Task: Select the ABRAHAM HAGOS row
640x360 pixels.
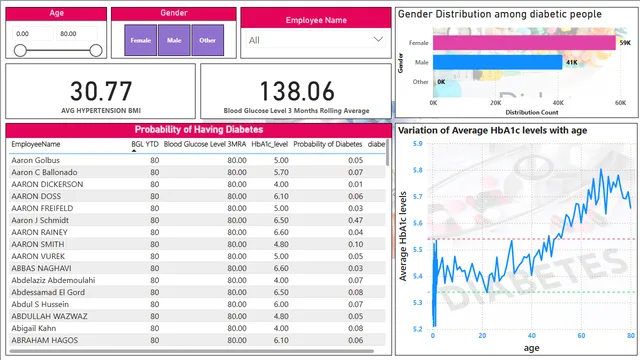Action: (197, 340)
